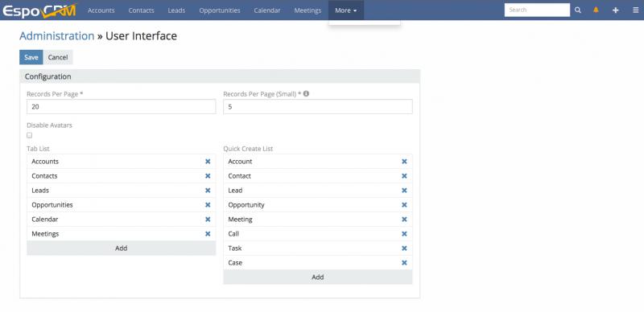Viewport: 644px width, 312px height.
Task: Select Meeting row in Quick Create List
Action: 317,220
